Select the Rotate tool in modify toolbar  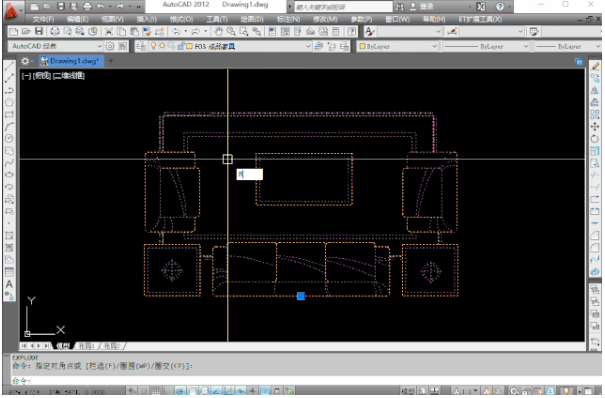click(x=595, y=138)
